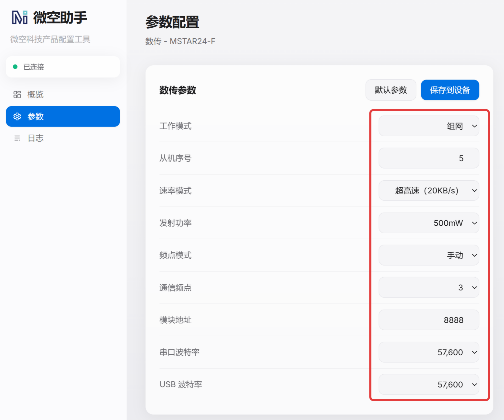Click the 从机序号 input field

[429, 158]
